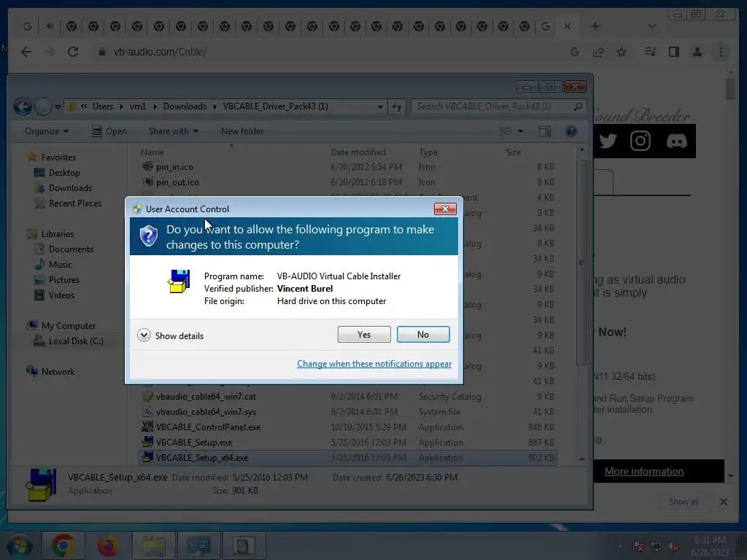Click Discord icon on vb-audio page
Viewport: 747px width, 560px height.
676,141
